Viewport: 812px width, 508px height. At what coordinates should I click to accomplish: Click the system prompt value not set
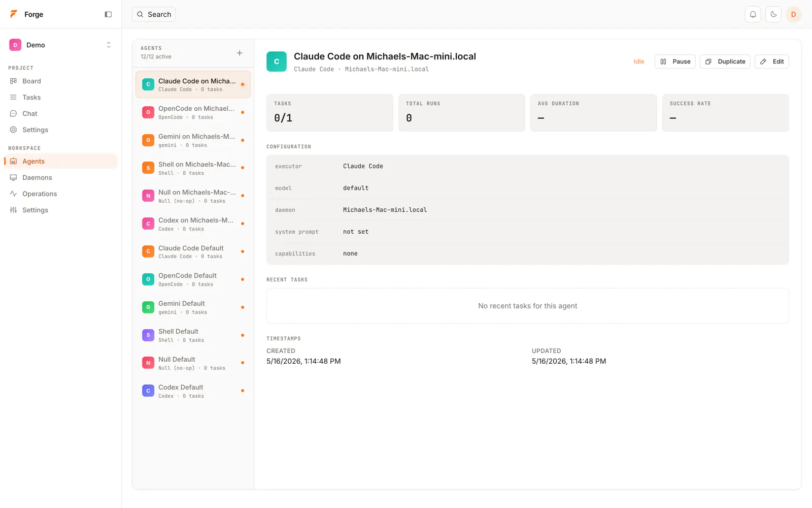click(356, 232)
